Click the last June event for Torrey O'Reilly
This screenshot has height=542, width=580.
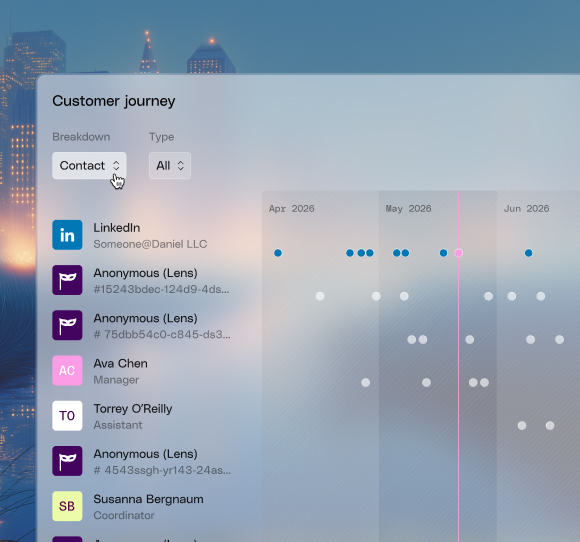tap(550, 426)
